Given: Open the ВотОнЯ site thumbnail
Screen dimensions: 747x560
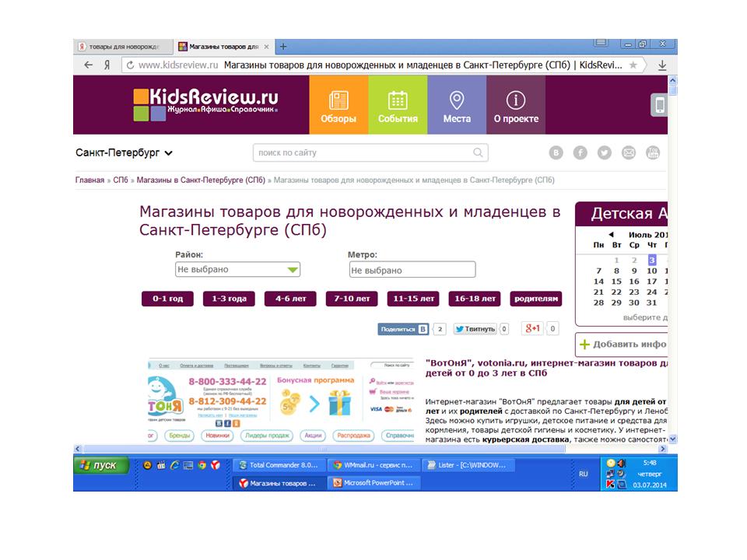Looking at the screenshot, I should (x=281, y=401).
